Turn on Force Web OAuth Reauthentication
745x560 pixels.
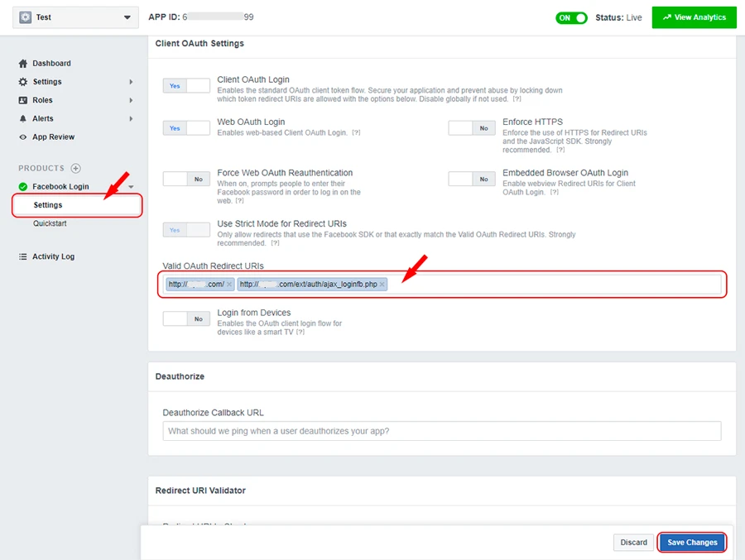coord(186,179)
